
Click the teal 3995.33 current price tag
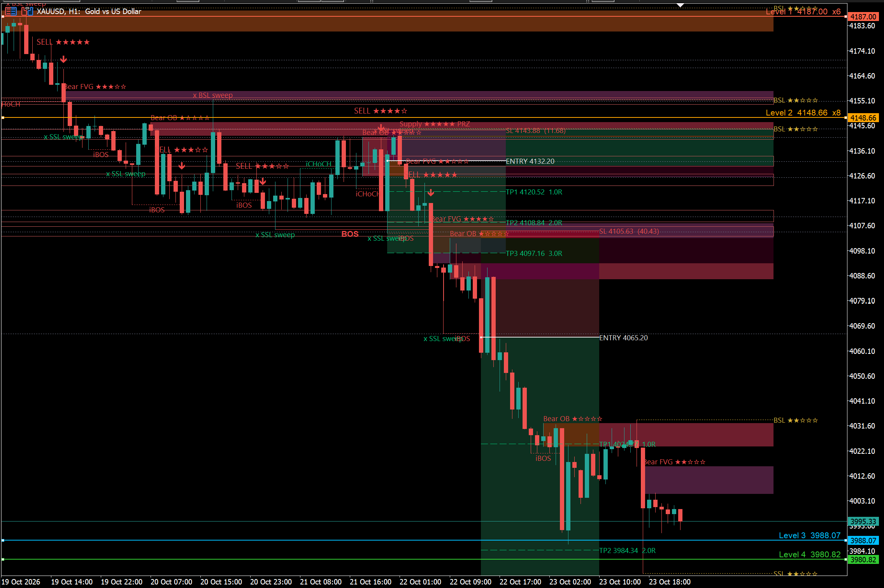[863, 521]
